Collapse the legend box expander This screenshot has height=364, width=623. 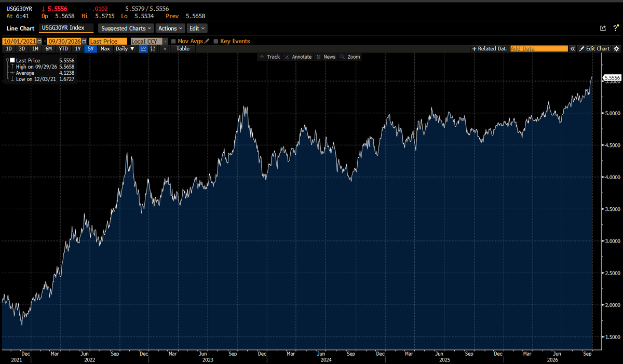[7, 60]
